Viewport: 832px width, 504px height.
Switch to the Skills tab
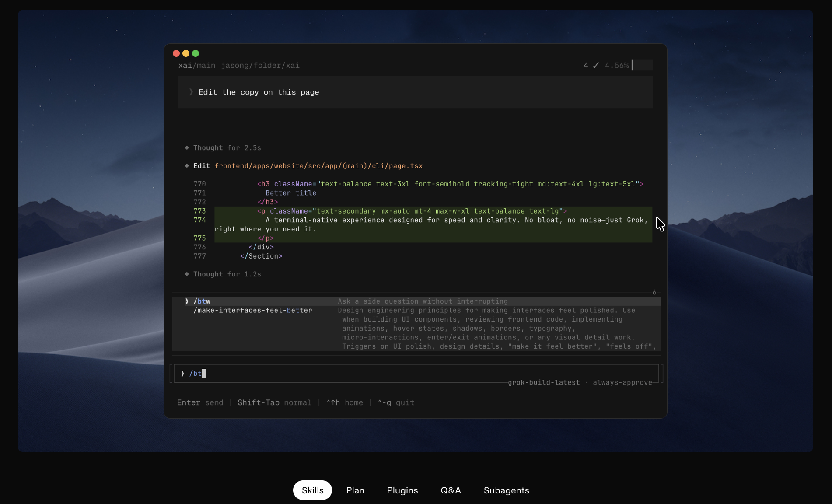pyautogui.click(x=312, y=490)
